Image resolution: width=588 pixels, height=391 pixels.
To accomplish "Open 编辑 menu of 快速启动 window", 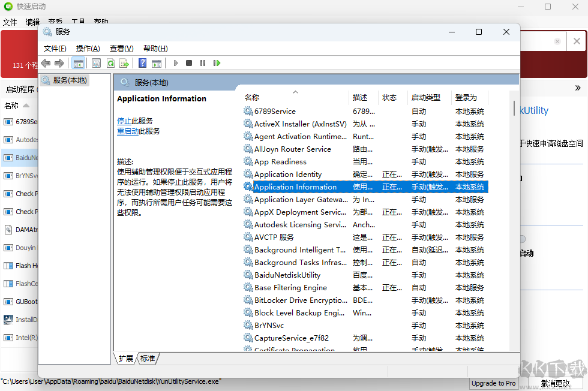I will click(x=32, y=22).
